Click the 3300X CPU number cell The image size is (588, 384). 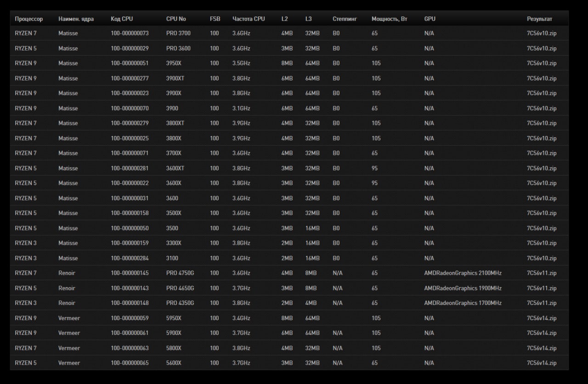pos(174,243)
